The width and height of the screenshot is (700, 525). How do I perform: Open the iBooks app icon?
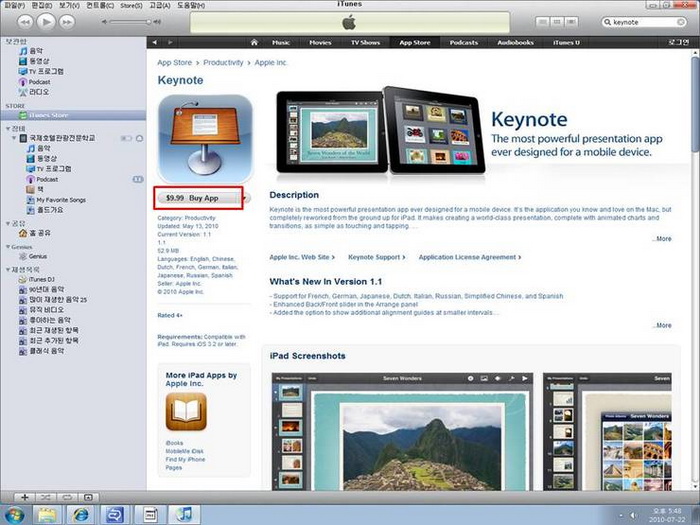click(x=185, y=411)
